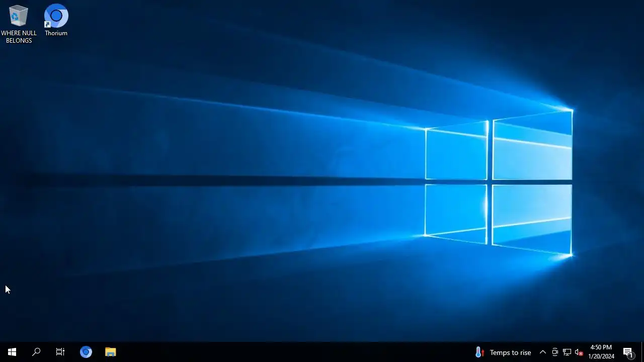644x362 pixels.
Task: Open the Windows Start menu
Action: 12,352
